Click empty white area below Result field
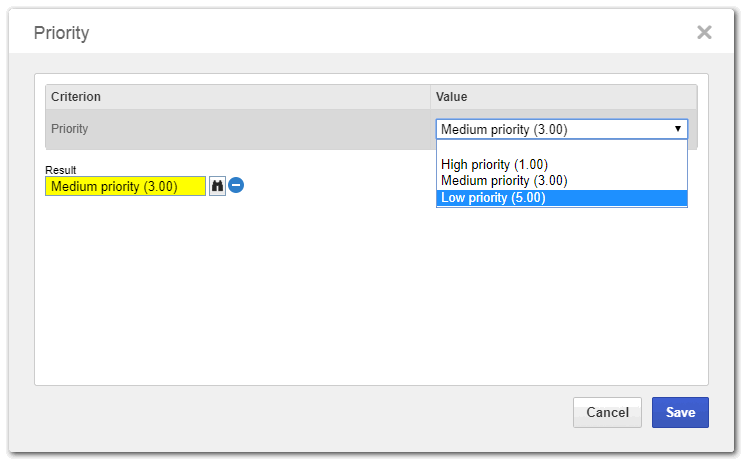 300,290
